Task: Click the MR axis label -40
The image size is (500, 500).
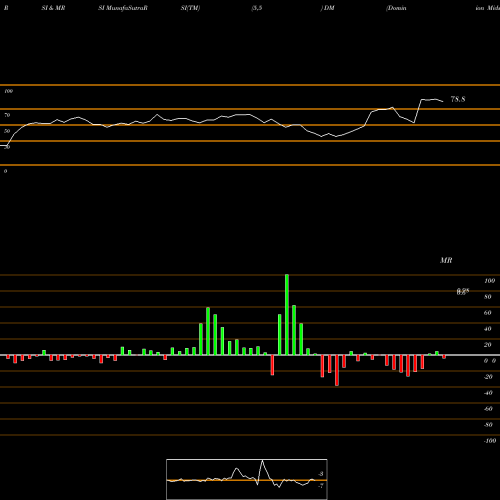Action: pos(488,393)
